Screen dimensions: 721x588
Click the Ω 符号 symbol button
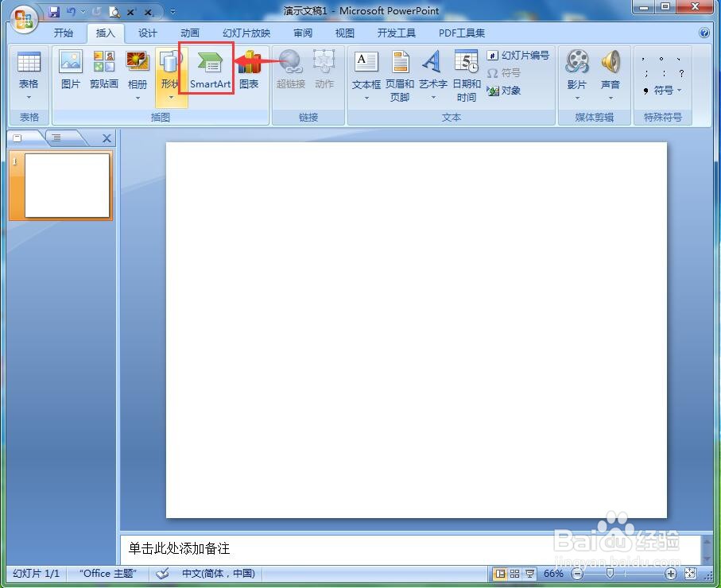pyautogui.click(x=503, y=73)
